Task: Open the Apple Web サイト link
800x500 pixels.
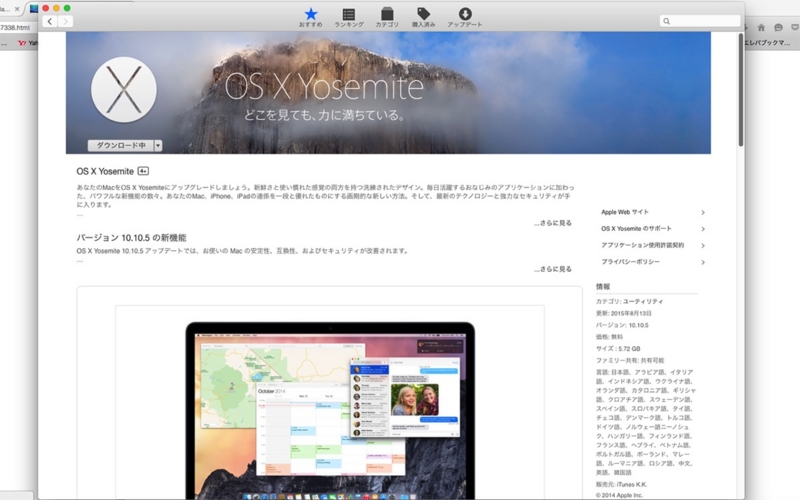Action: [625, 212]
